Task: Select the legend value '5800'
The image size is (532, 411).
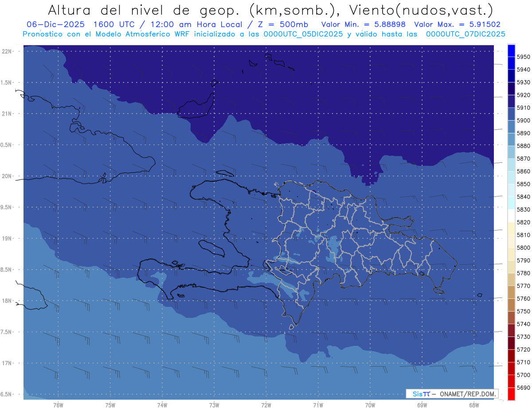Action: point(524,247)
